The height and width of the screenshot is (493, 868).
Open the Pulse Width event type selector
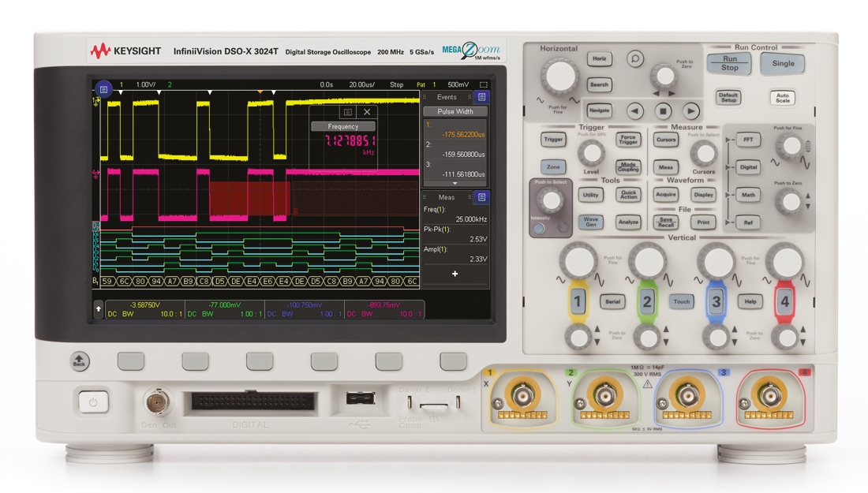455,111
